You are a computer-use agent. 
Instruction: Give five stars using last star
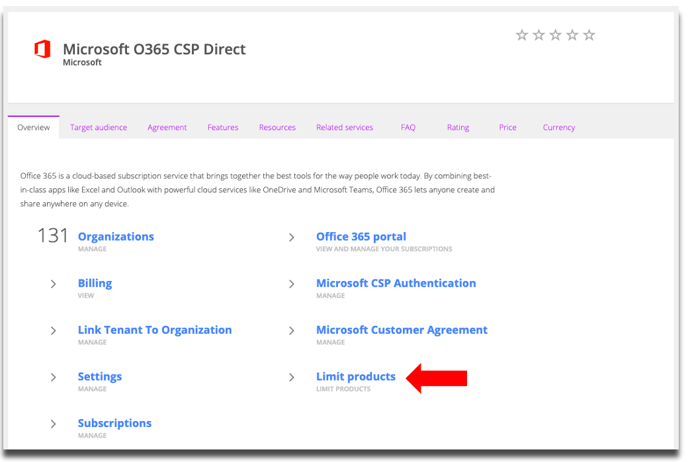pos(589,35)
